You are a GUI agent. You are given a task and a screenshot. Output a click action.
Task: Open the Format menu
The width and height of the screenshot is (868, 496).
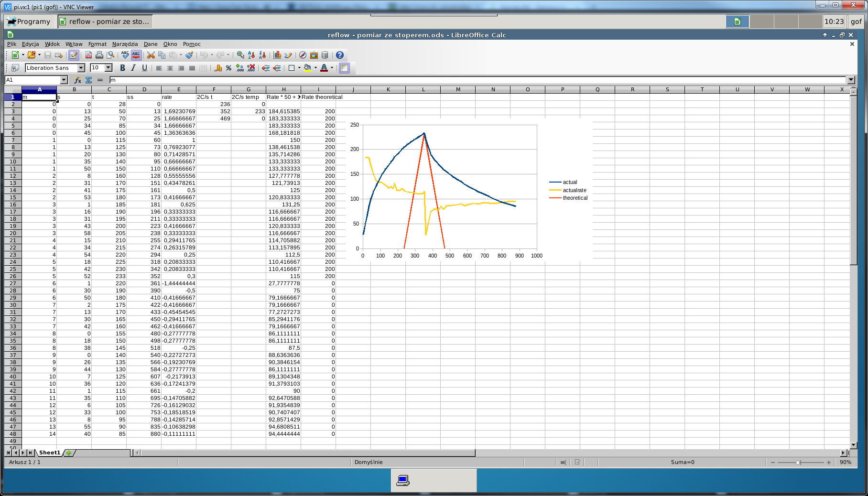coord(98,44)
